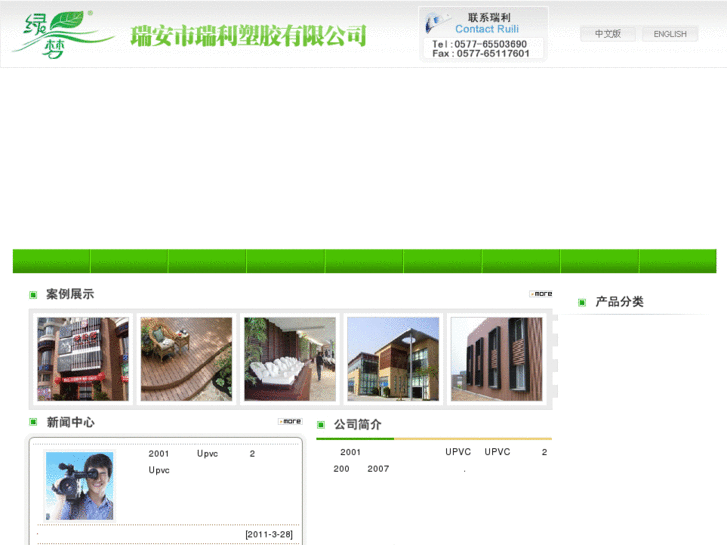The width and height of the screenshot is (727, 545).
Task: Click the 新闻中心 section heading
Action: pos(70,422)
